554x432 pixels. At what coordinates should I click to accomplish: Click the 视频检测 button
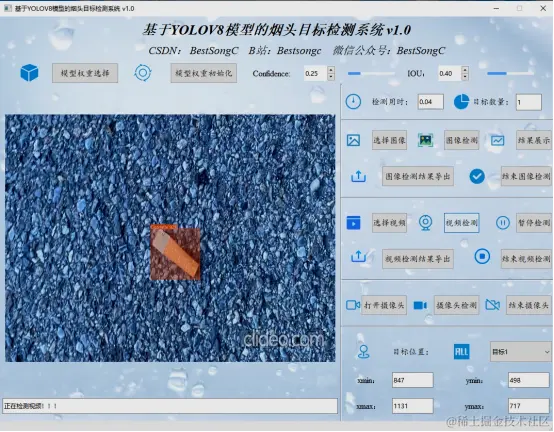pos(461,223)
